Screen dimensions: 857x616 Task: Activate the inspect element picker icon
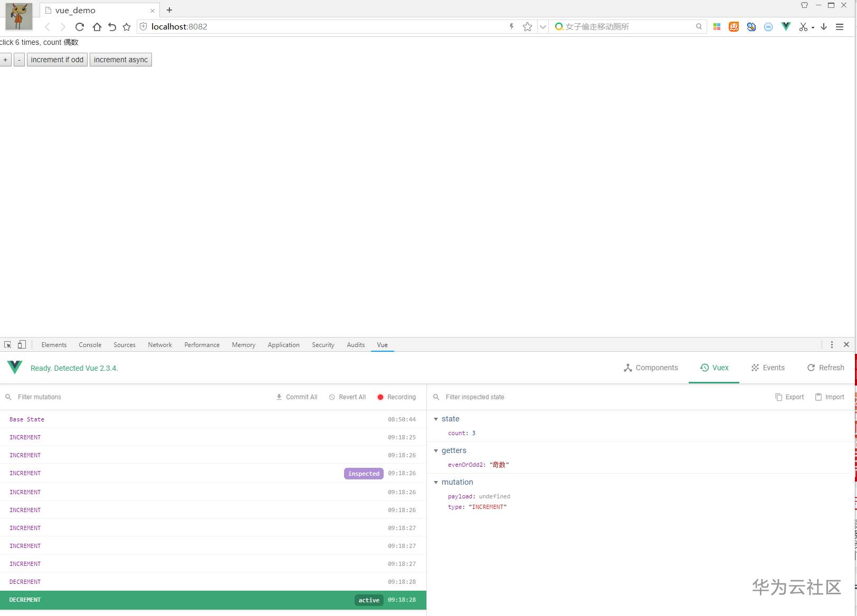coord(8,345)
